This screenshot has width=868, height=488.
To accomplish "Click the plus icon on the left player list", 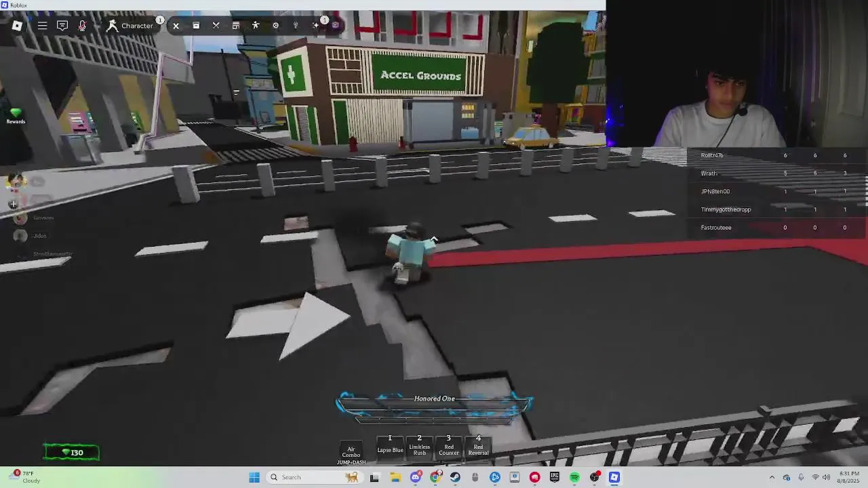I will [13, 204].
